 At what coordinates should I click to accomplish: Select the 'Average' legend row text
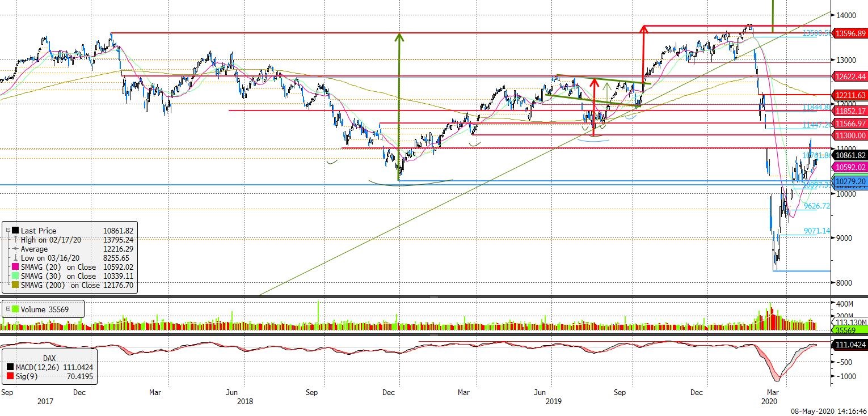pos(34,249)
